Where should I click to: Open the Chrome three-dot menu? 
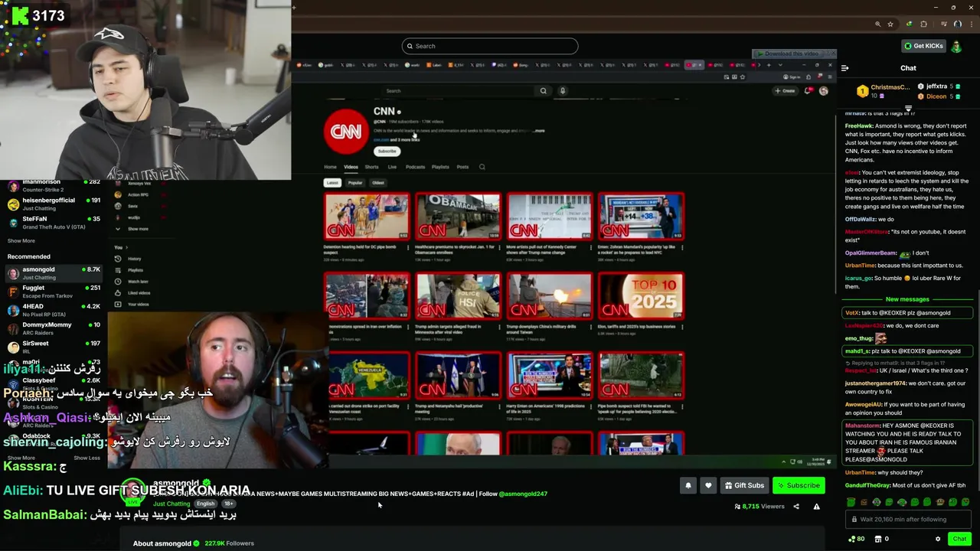(970, 24)
